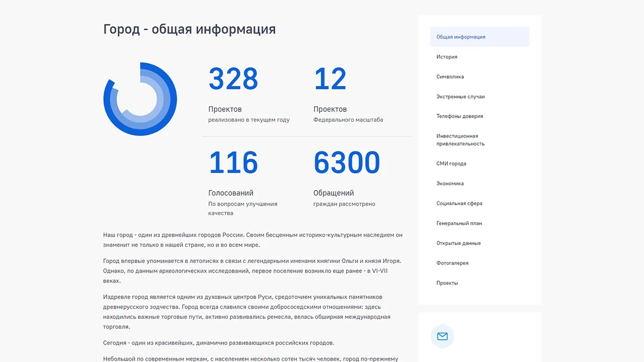Click paragraph starting 'Издревле город является'
Image resolution: width=644 pixels, height=362 pixels.
point(247,312)
